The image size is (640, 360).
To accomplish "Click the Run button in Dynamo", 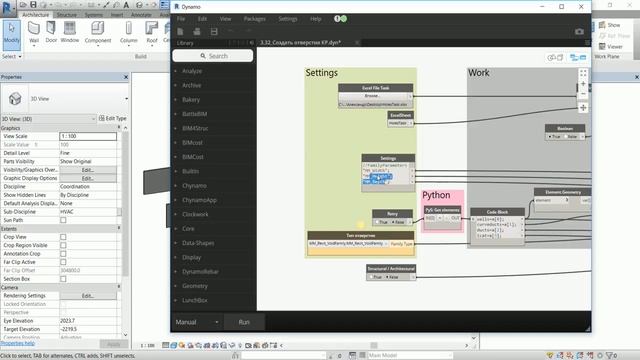I will tap(244, 322).
